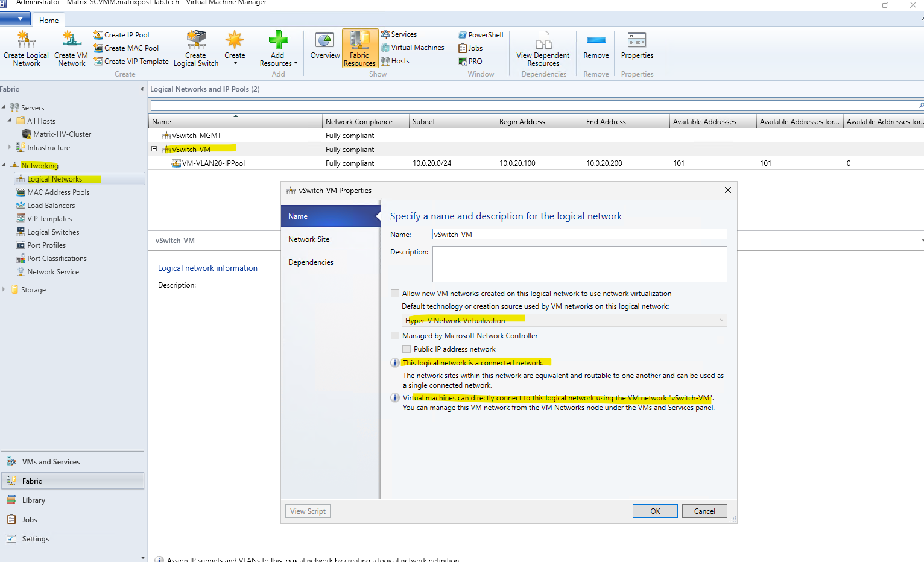Select the Network Site page in dialog

(x=330, y=239)
